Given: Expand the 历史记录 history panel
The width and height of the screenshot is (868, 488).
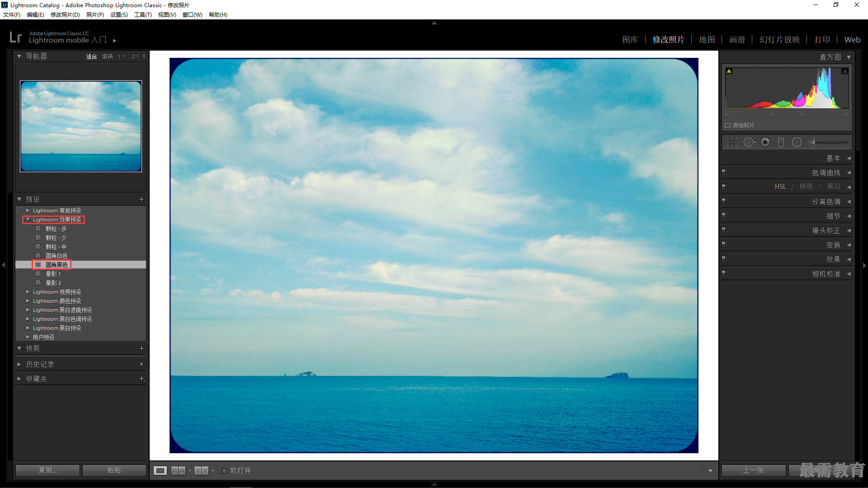Looking at the screenshot, I should coord(19,364).
